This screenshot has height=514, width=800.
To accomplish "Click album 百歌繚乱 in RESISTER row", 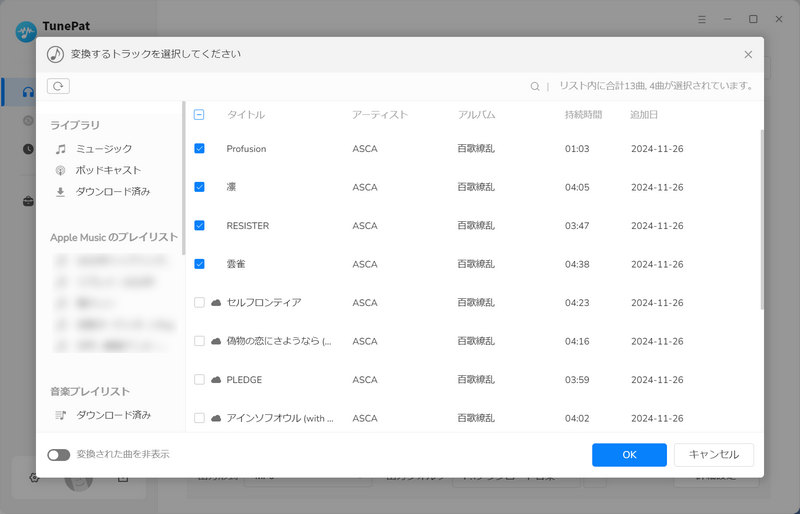I will coord(476,226).
